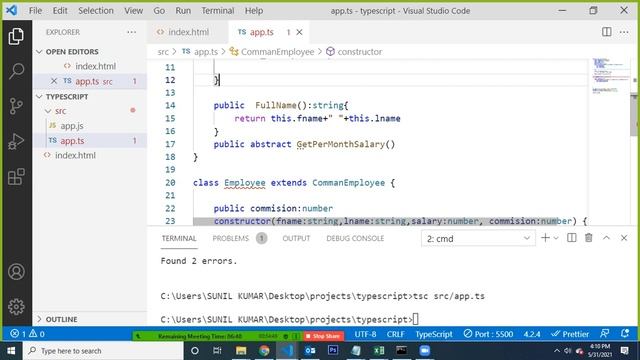Viewport: 640px width, 360px height.
Task: Change UTF-8 file encoding
Action: click(365, 334)
